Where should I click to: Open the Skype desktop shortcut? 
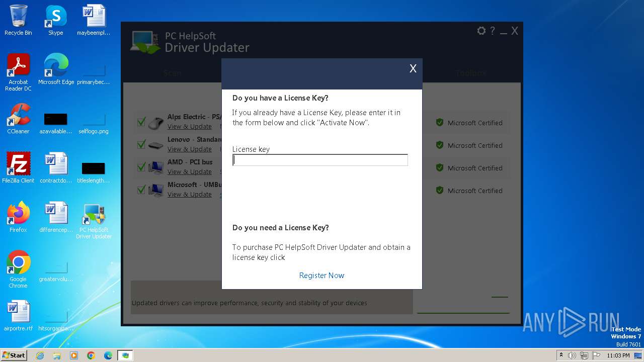pos(56,20)
